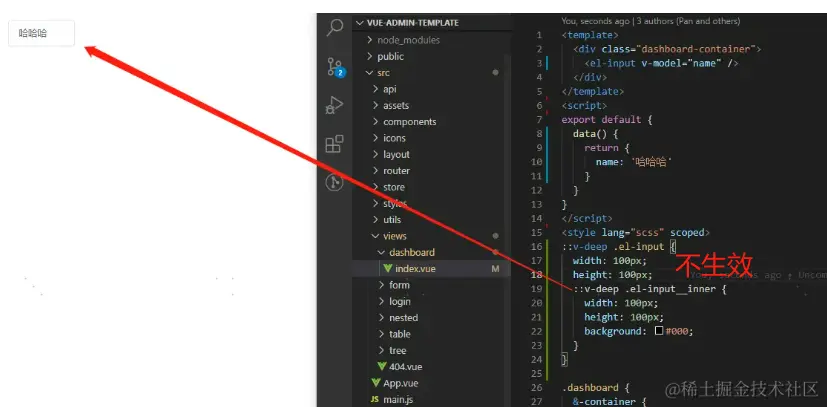Click the name: '哈哈哈' line
The height and width of the screenshot is (407, 827).
(x=634, y=162)
